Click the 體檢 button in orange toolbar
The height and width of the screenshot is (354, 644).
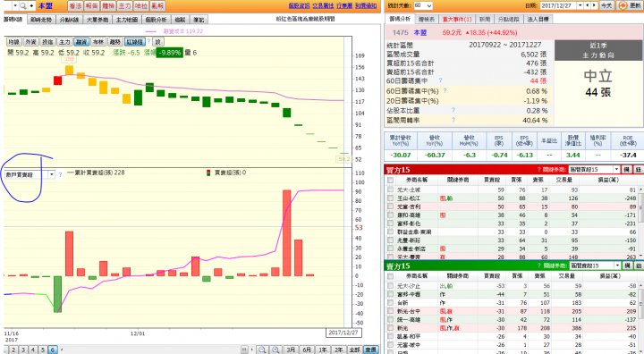pyautogui.click(x=108, y=5)
